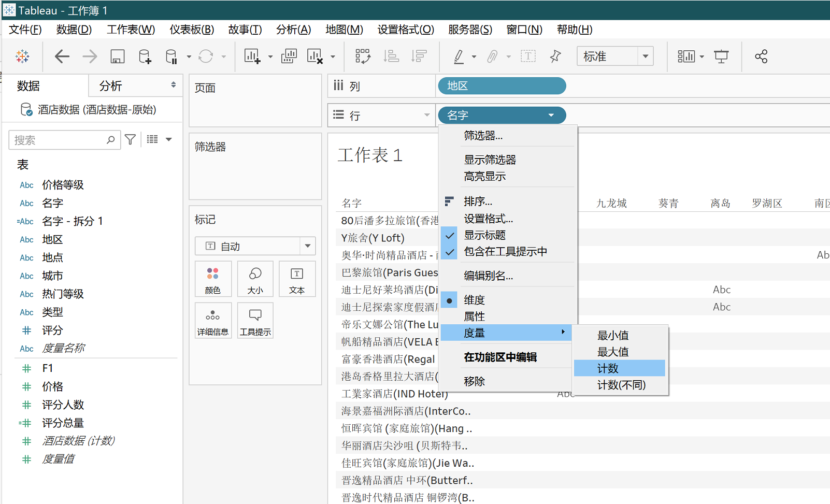The image size is (830, 504).
Task: Select the 评分人数 measure field
Action: [x=63, y=405]
